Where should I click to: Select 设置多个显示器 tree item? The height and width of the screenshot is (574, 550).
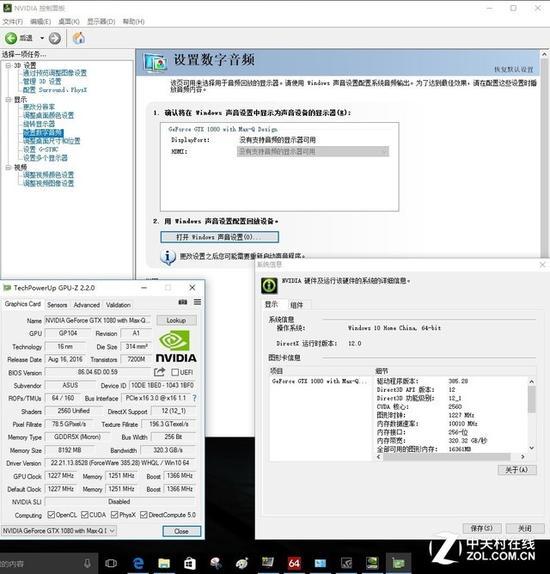point(45,158)
